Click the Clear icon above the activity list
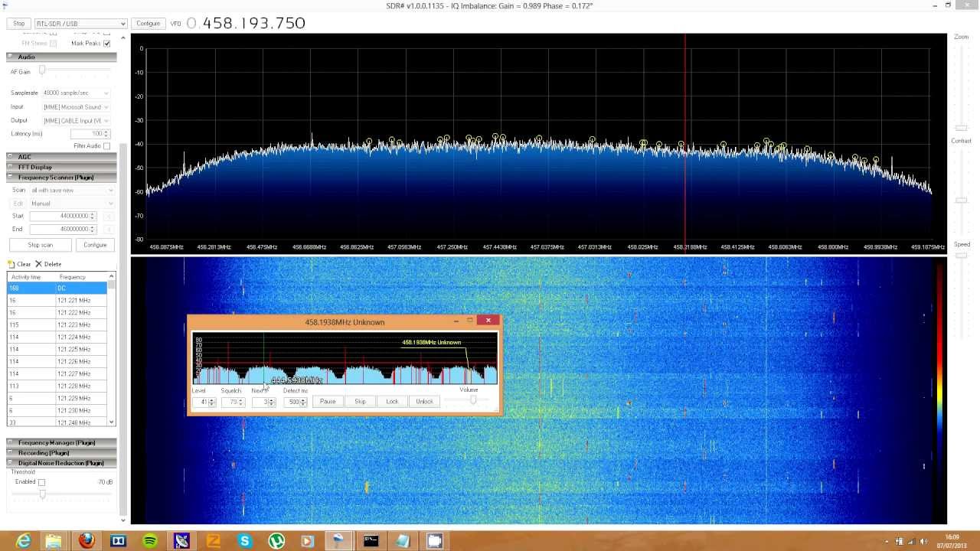 coord(11,264)
